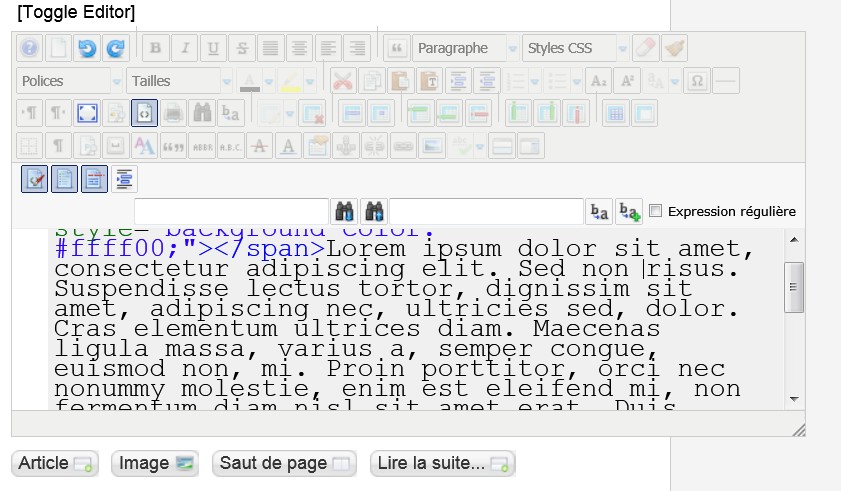Click the Undo arrow icon
This screenshot has width=841, height=491.
pos(87,48)
